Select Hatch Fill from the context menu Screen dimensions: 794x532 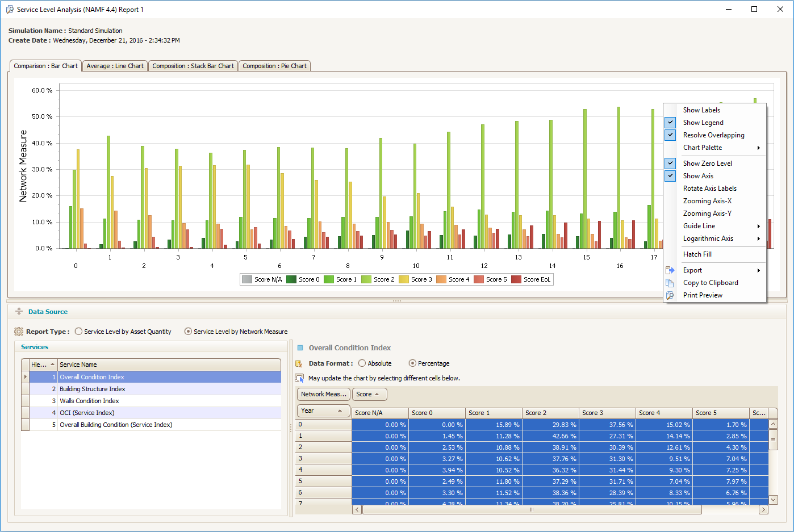[697, 254]
